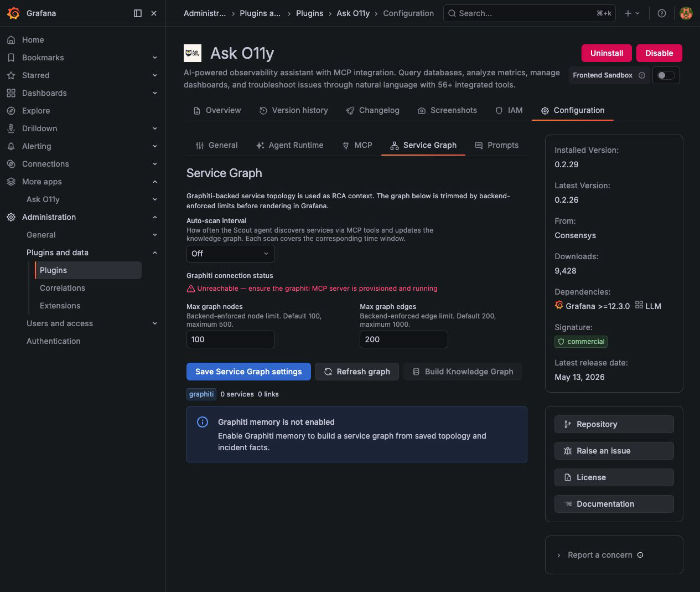Expand the Starred section chevron
The width and height of the screenshot is (700, 592).
[x=155, y=75]
